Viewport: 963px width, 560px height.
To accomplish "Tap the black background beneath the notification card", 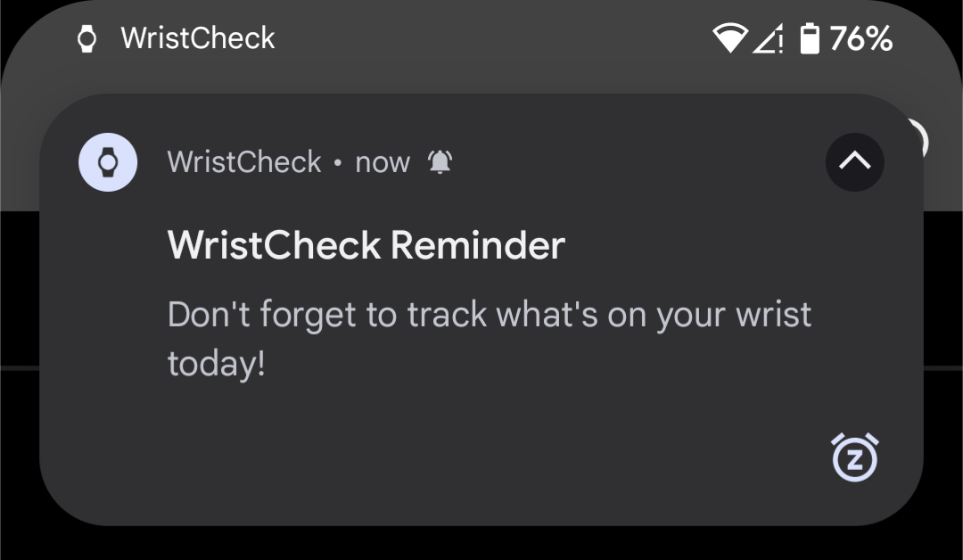I will [481, 544].
